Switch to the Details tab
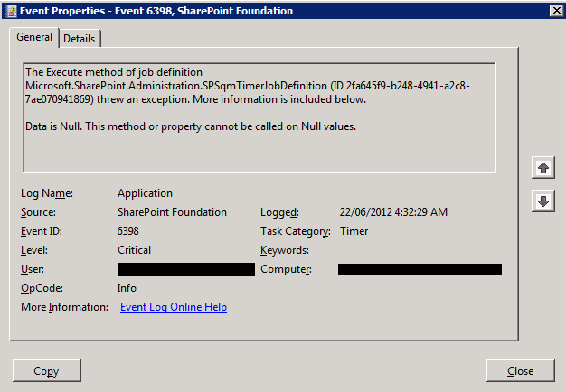The width and height of the screenshot is (566, 392). coord(79,39)
